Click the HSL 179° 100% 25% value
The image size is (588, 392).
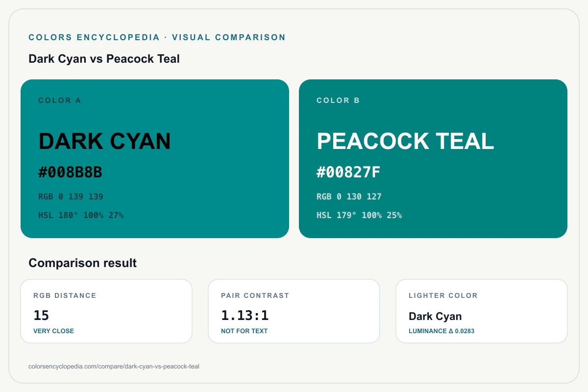point(359,215)
